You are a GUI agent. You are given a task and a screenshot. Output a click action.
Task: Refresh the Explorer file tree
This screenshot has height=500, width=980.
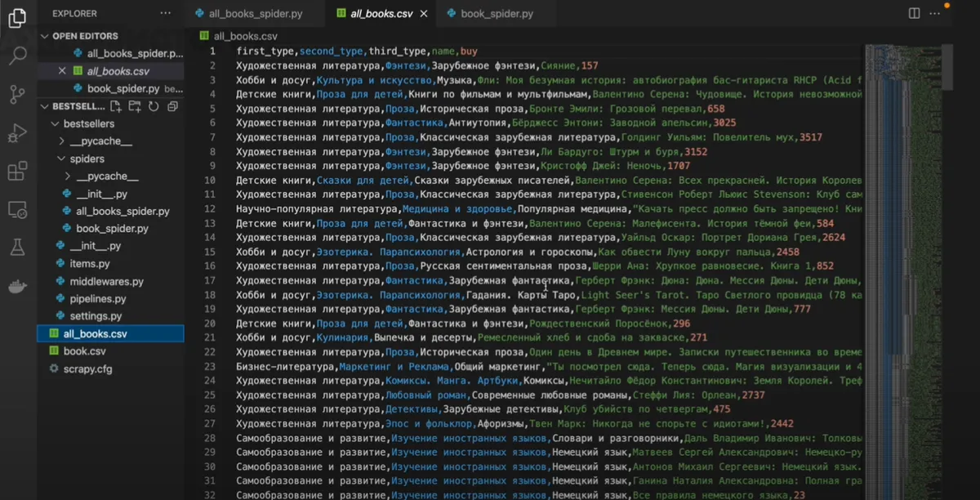pyautogui.click(x=154, y=106)
